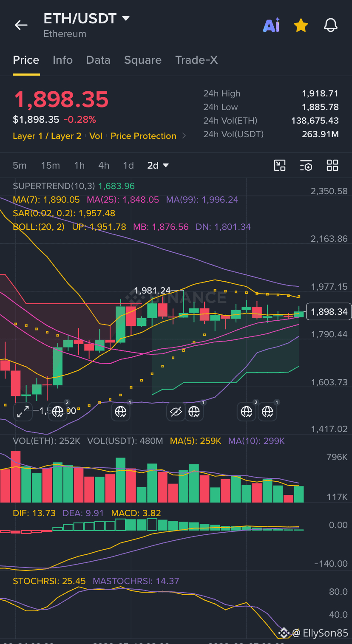
Task: Click the MA(10): 299K volume label
Action: [x=256, y=441]
